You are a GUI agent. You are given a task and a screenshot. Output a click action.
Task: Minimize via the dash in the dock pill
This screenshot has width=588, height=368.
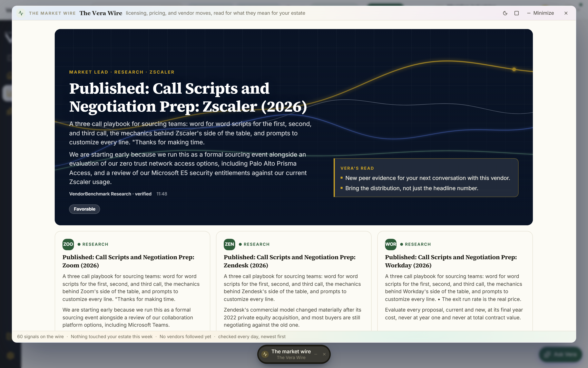pos(316,354)
